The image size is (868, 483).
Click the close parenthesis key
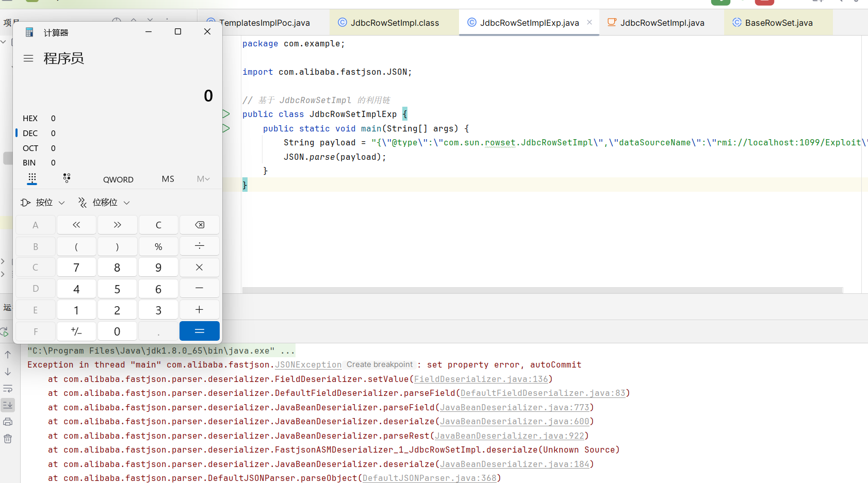[x=118, y=246]
